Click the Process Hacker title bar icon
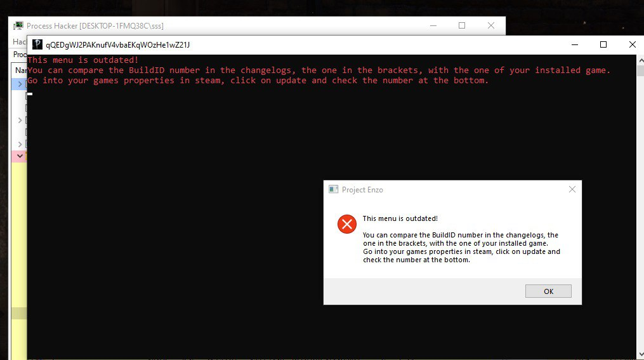Image resolution: width=644 pixels, height=360 pixels. pos(18,26)
